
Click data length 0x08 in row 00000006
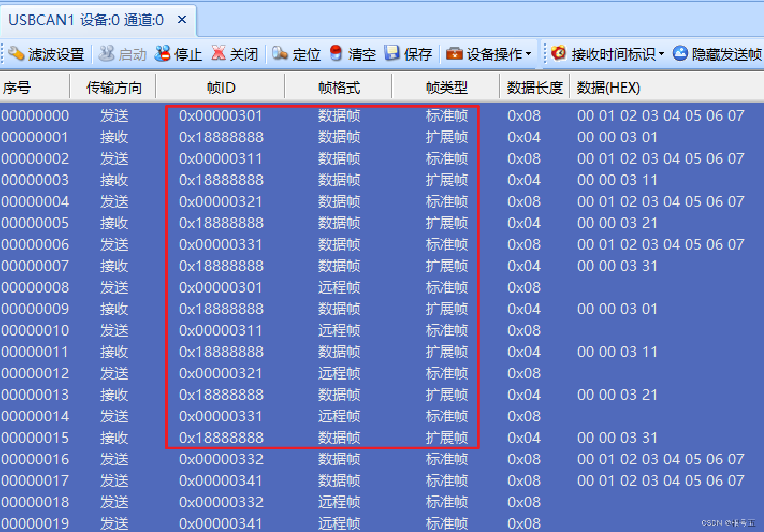(524, 244)
